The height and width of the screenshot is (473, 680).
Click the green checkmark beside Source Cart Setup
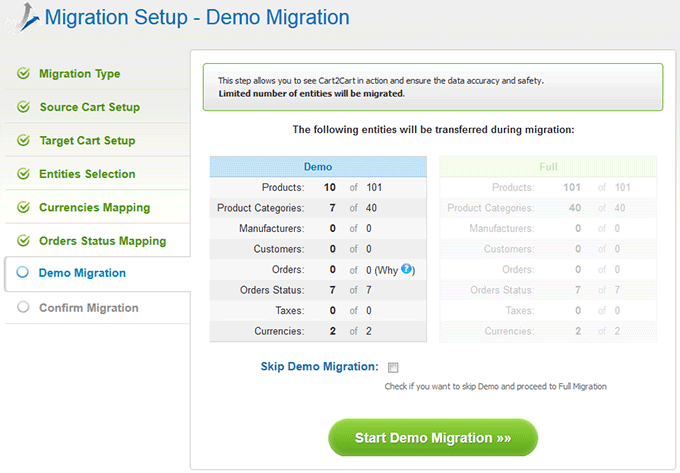pos(23,107)
